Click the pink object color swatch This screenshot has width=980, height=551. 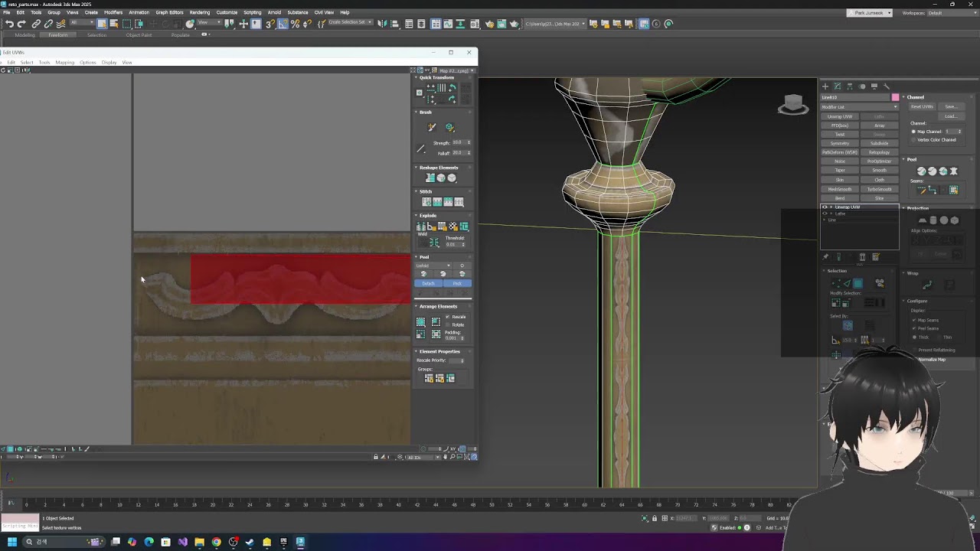click(895, 98)
